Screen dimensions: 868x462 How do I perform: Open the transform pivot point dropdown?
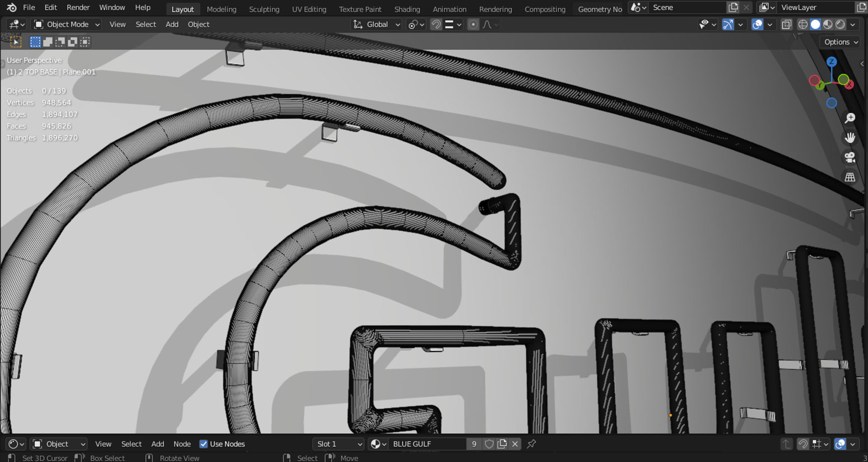coord(416,24)
